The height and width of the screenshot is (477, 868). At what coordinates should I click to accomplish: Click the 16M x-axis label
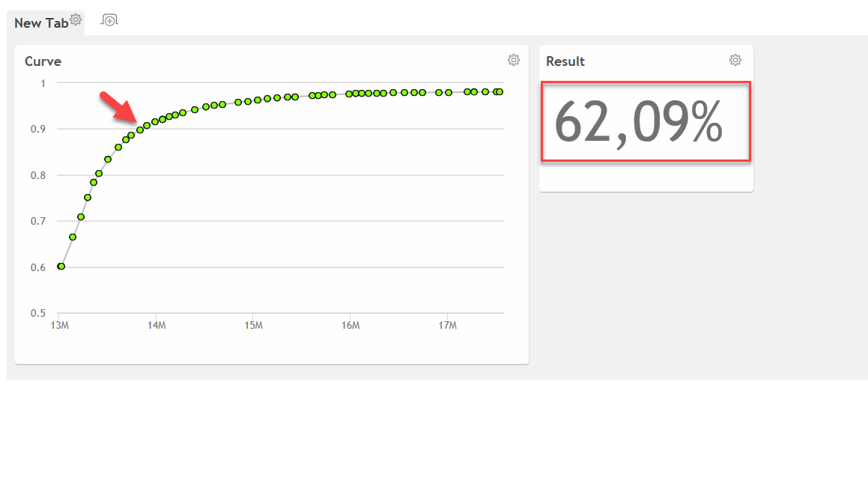(350, 326)
